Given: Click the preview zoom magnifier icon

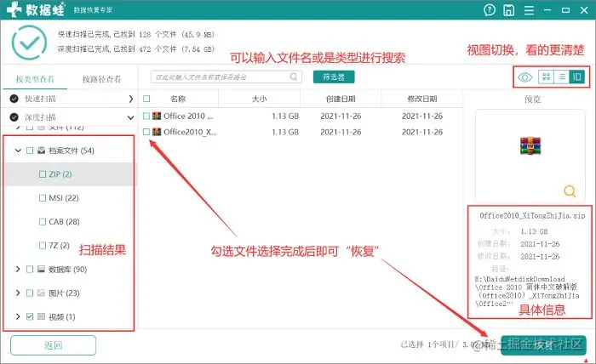Looking at the screenshot, I should tap(570, 191).
